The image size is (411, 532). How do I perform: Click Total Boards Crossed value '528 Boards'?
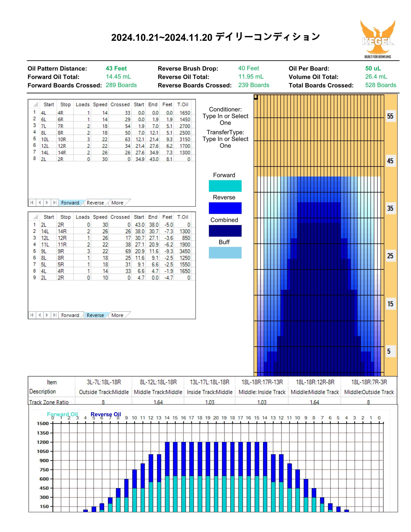(x=380, y=85)
